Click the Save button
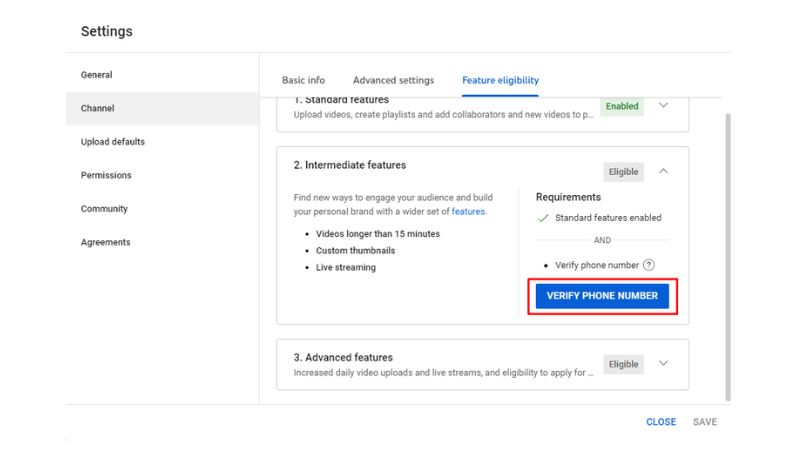This screenshot has width=800, height=450. pyautogui.click(x=705, y=422)
